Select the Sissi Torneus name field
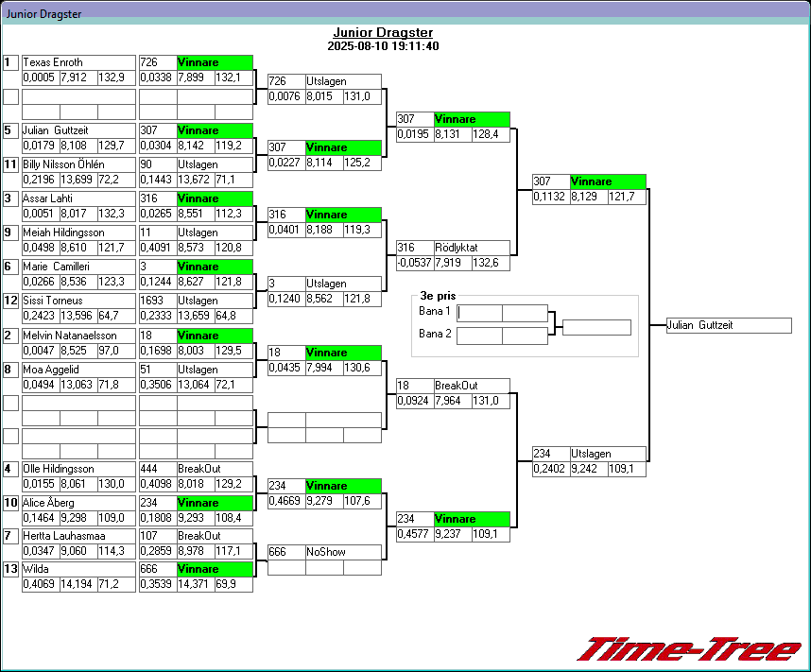This screenshot has height=672, width=811. [78, 301]
